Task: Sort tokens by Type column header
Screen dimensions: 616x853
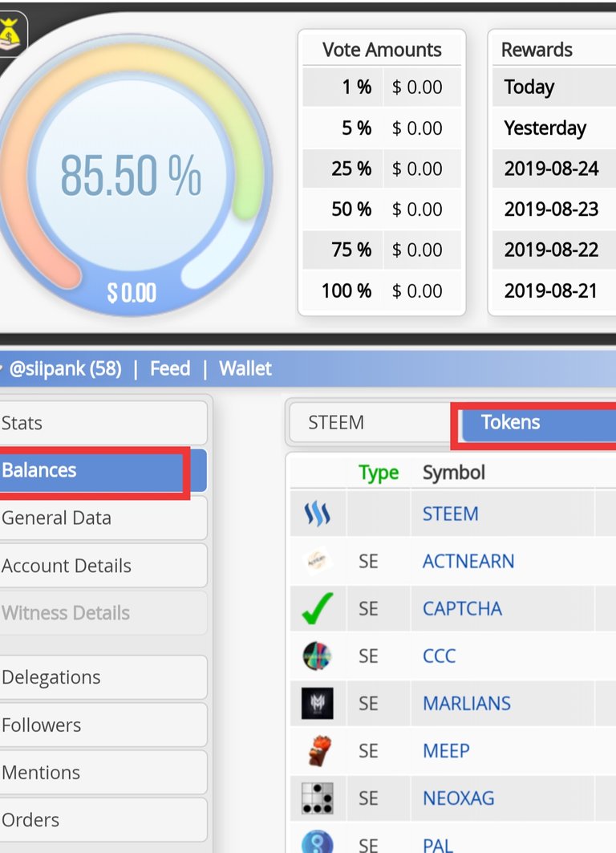Action: pos(379,473)
